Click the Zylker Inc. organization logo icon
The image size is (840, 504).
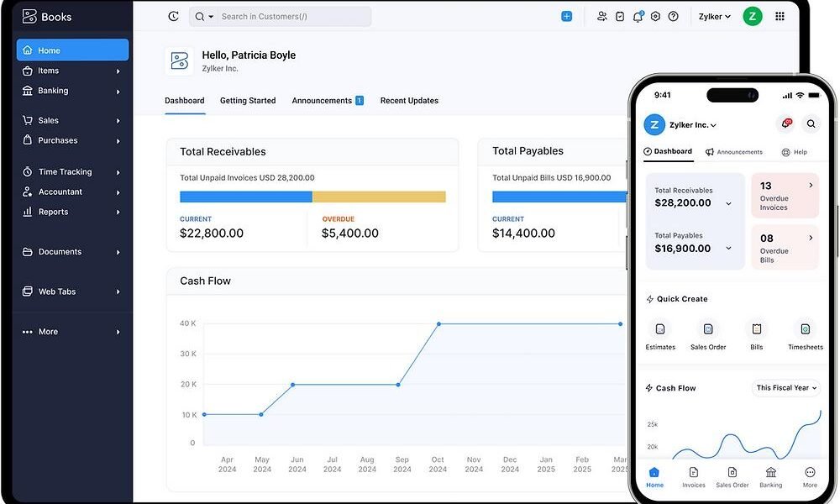180,61
